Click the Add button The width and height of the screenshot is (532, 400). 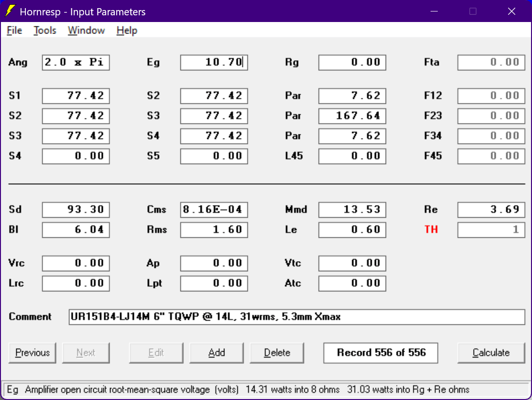[x=216, y=353]
